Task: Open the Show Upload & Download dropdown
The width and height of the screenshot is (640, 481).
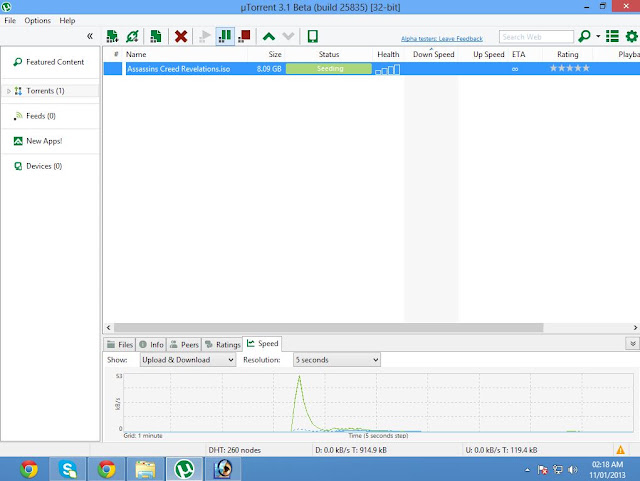Action: coord(188,360)
